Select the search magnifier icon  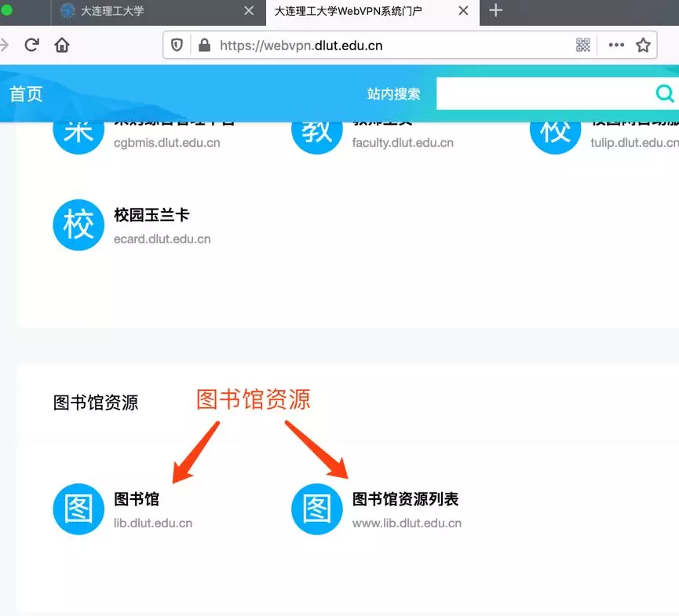[664, 93]
